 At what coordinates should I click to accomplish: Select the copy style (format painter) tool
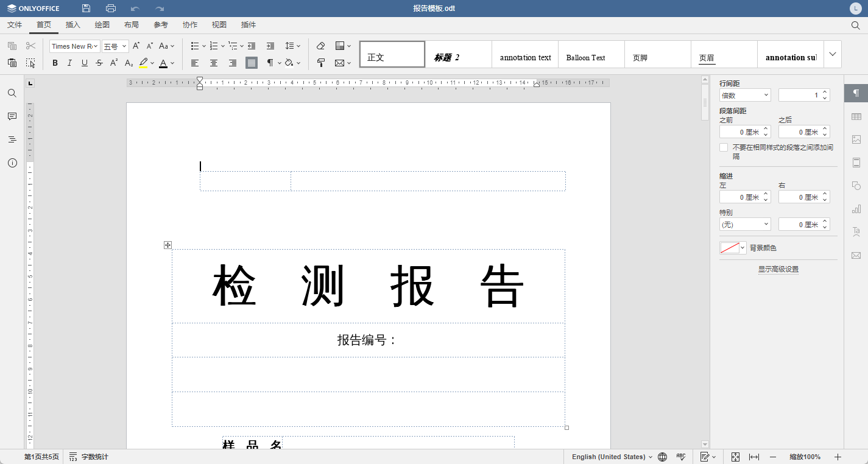(x=321, y=63)
